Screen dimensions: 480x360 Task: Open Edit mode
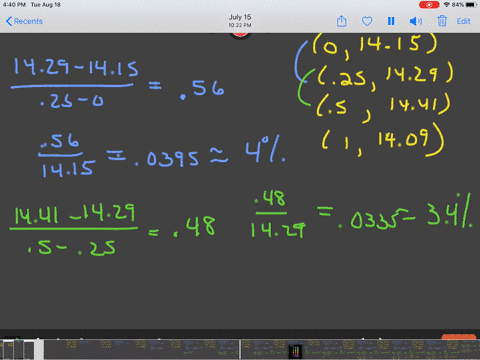463,21
